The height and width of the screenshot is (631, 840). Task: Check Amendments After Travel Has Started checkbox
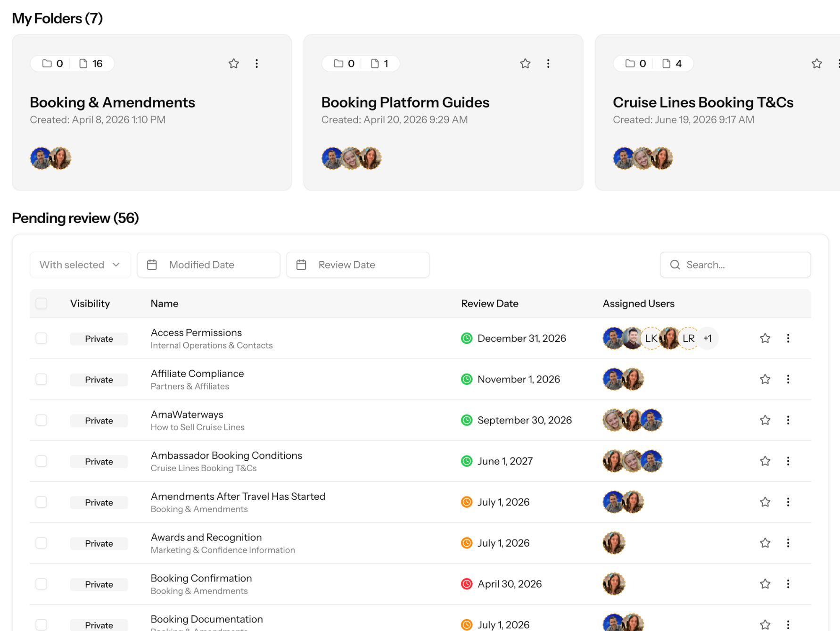pos(41,502)
